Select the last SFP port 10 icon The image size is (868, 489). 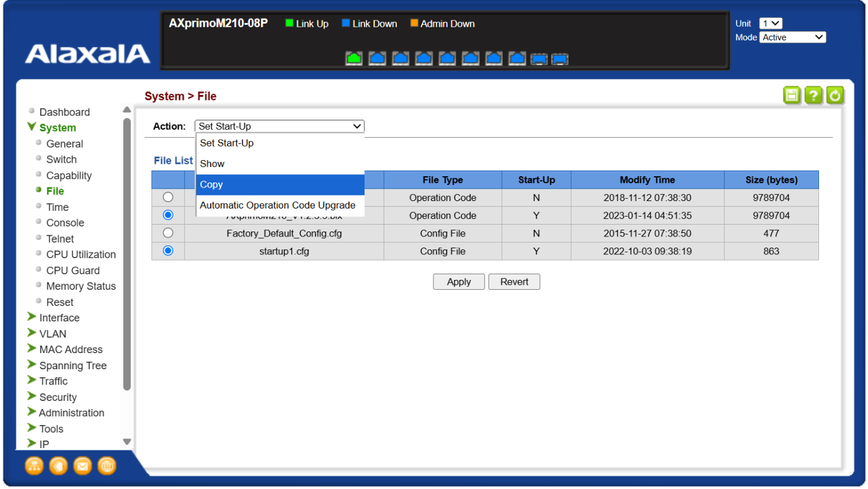pyautogui.click(x=560, y=59)
